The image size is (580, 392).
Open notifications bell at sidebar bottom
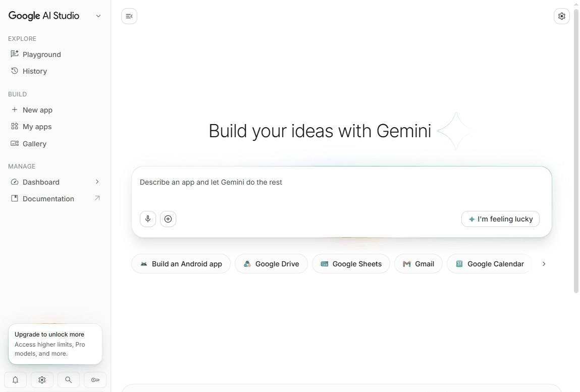pos(15,380)
